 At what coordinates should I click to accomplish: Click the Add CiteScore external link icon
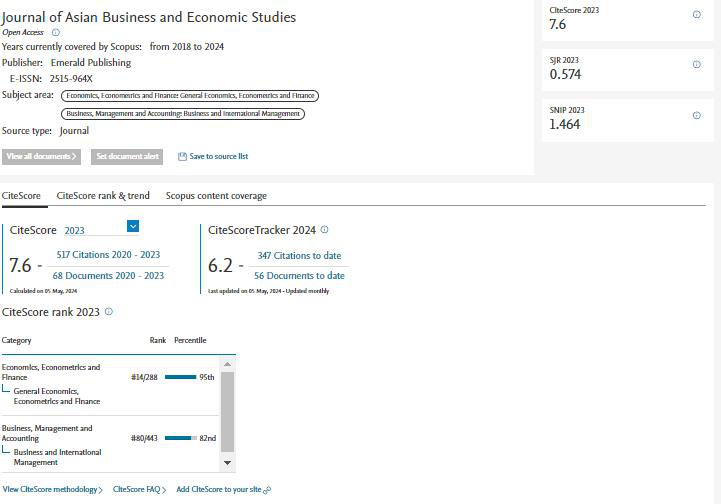[x=267, y=490]
